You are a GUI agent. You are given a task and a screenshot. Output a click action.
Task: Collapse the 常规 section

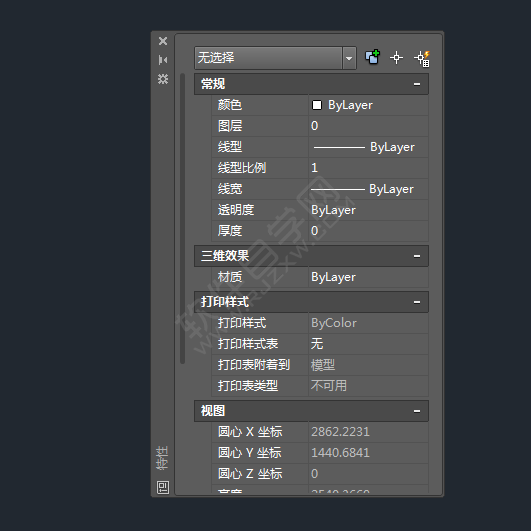pyautogui.click(x=417, y=84)
